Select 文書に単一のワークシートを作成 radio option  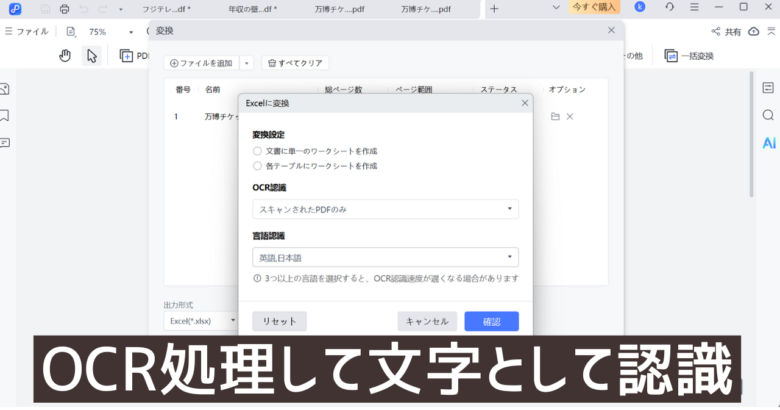(257, 150)
